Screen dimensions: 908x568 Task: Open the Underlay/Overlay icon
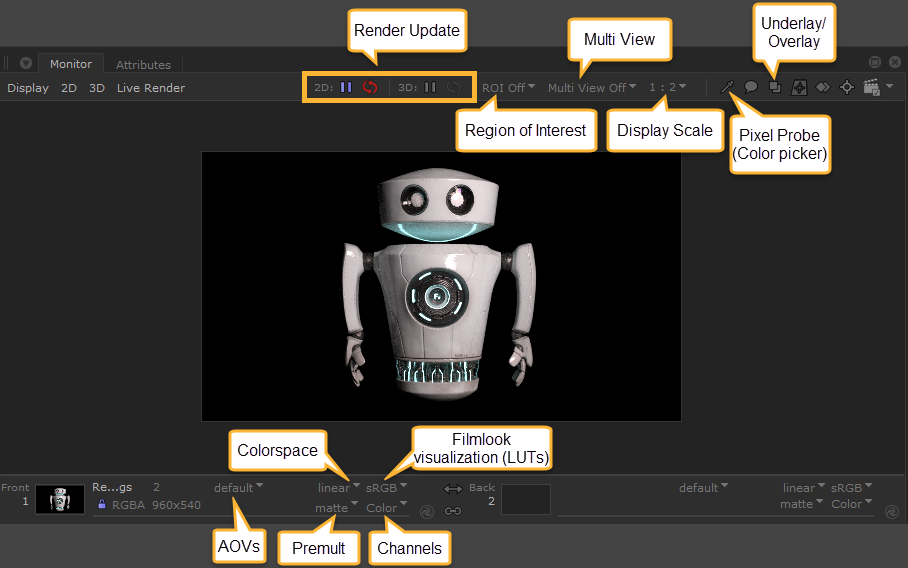(x=775, y=87)
